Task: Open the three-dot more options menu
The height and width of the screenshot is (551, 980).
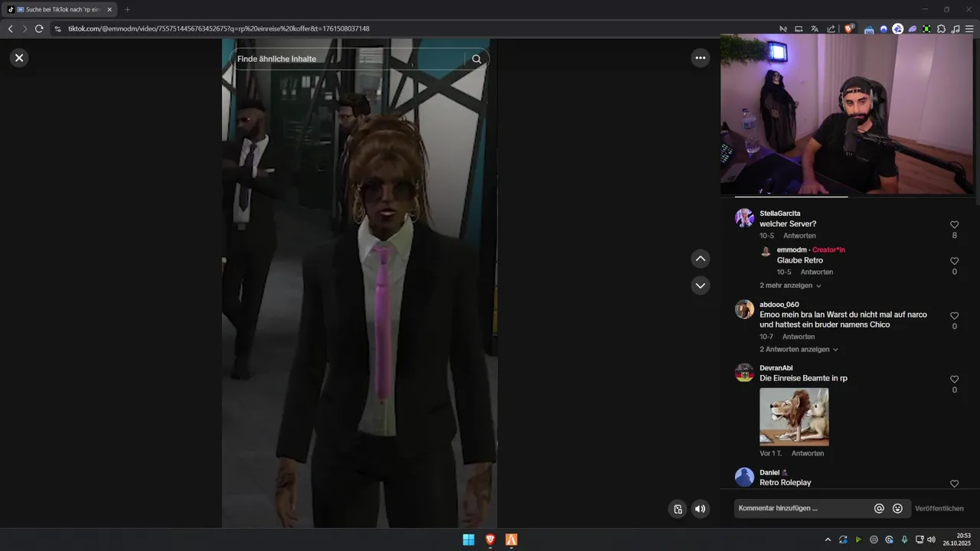Action: [x=700, y=57]
